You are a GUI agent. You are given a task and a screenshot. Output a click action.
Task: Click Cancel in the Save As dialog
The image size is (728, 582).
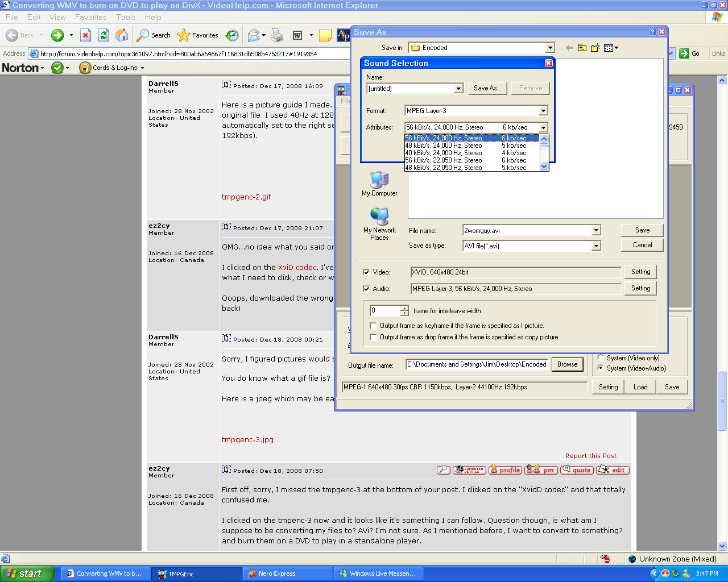(x=642, y=245)
